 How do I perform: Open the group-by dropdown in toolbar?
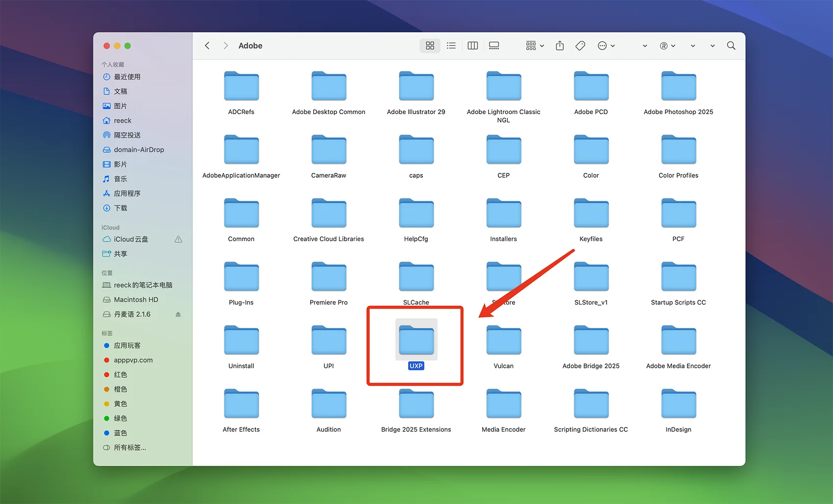[x=535, y=46]
